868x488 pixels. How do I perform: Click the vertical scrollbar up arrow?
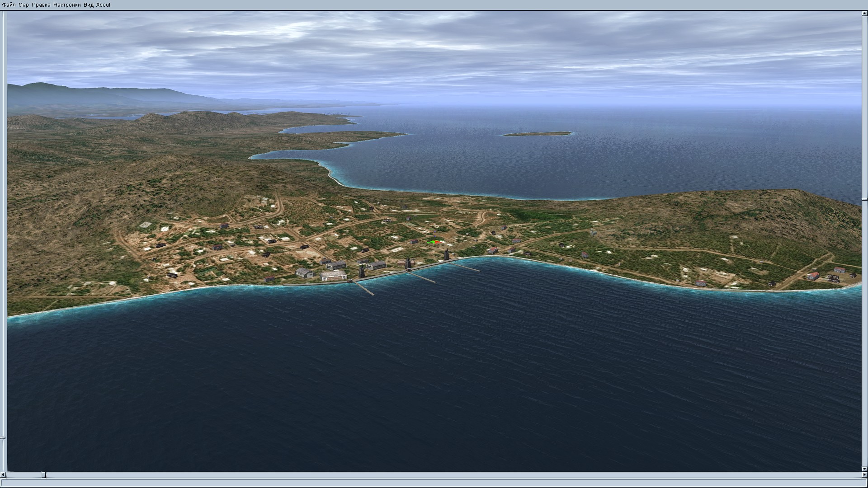point(864,14)
